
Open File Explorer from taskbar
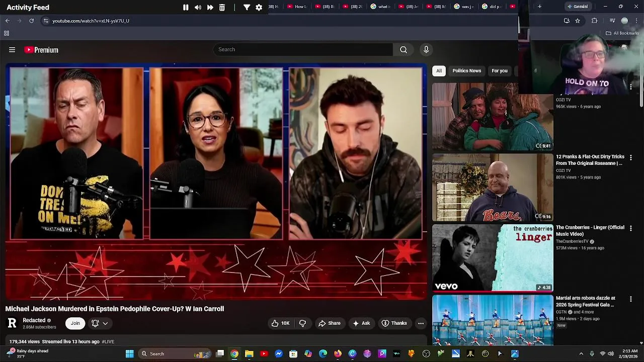(249, 354)
